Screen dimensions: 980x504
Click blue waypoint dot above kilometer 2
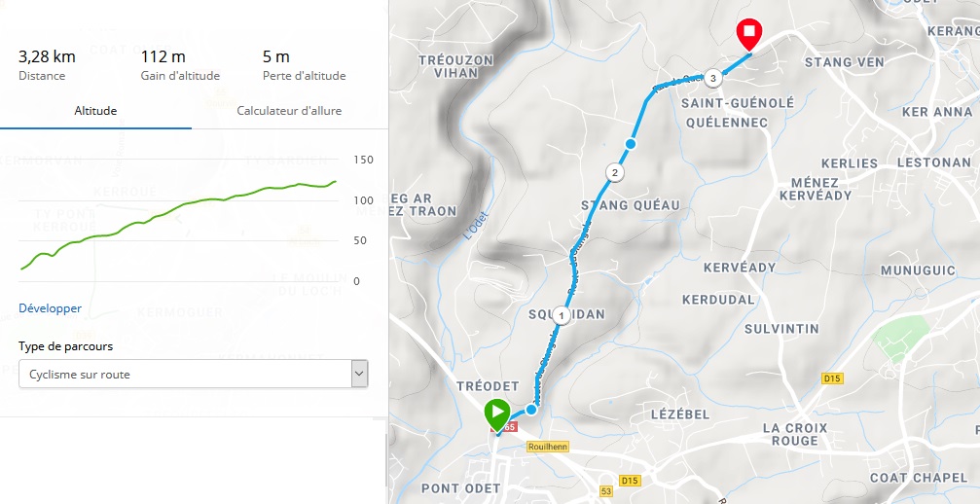pyautogui.click(x=631, y=144)
